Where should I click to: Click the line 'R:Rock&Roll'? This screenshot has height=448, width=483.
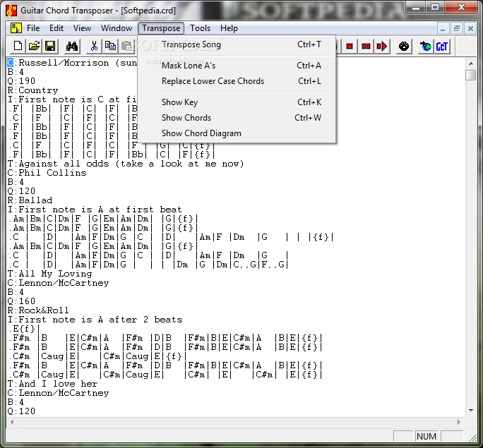[x=38, y=310]
